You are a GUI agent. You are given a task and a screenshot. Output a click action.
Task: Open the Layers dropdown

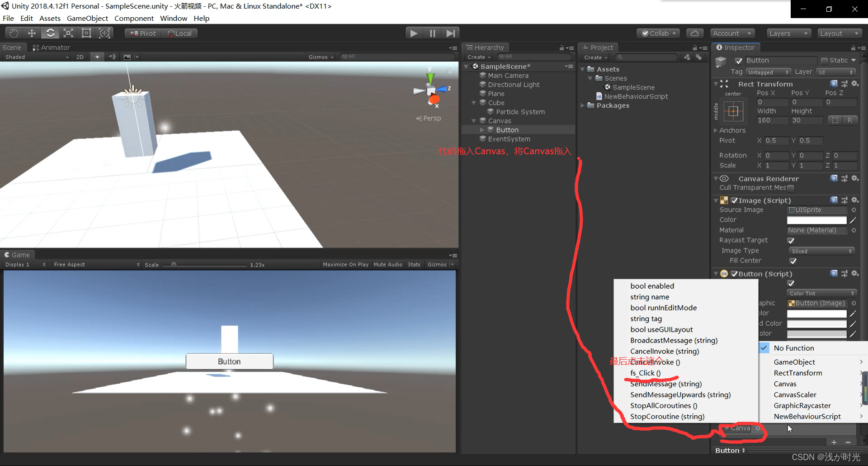coord(789,33)
